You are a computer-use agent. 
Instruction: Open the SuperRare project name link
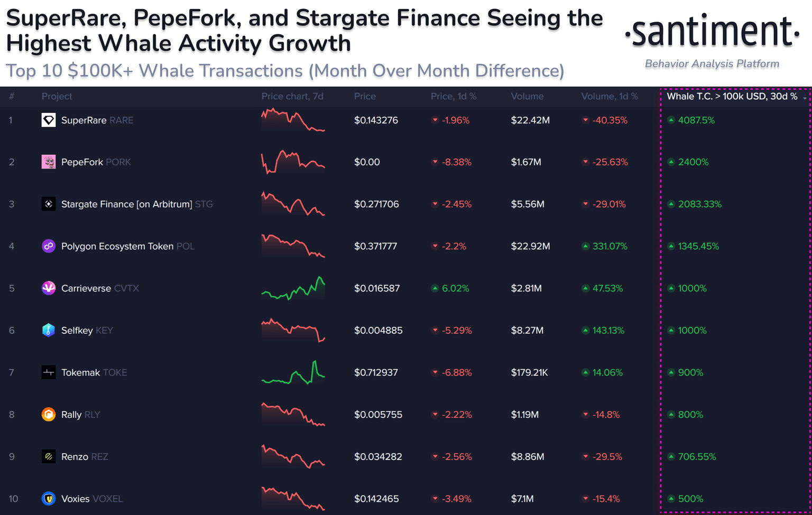[84, 120]
